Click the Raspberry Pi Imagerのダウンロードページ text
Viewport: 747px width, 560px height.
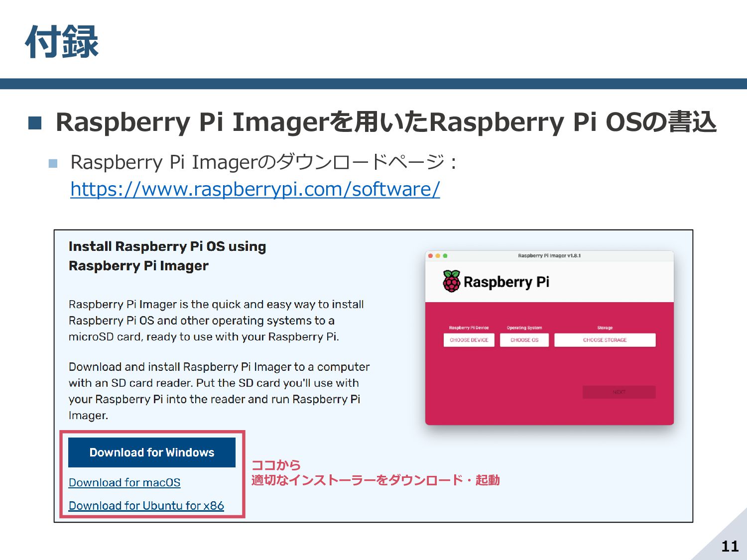[x=263, y=162]
